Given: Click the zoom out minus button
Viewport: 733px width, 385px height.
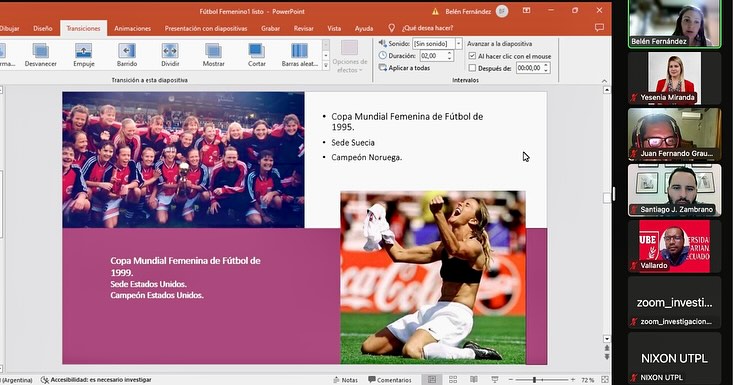Looking at the screenshot, I should (x=510, y=380).
